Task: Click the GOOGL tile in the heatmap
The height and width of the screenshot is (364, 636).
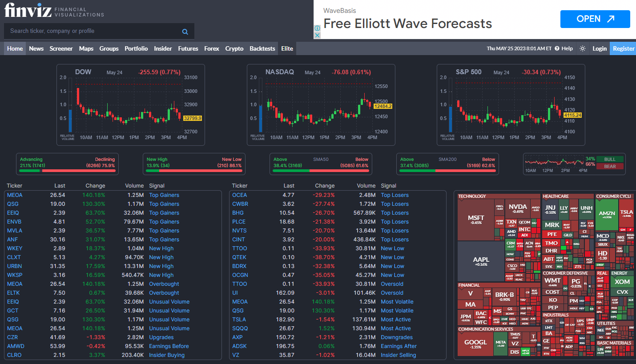Action: point(475,344)
